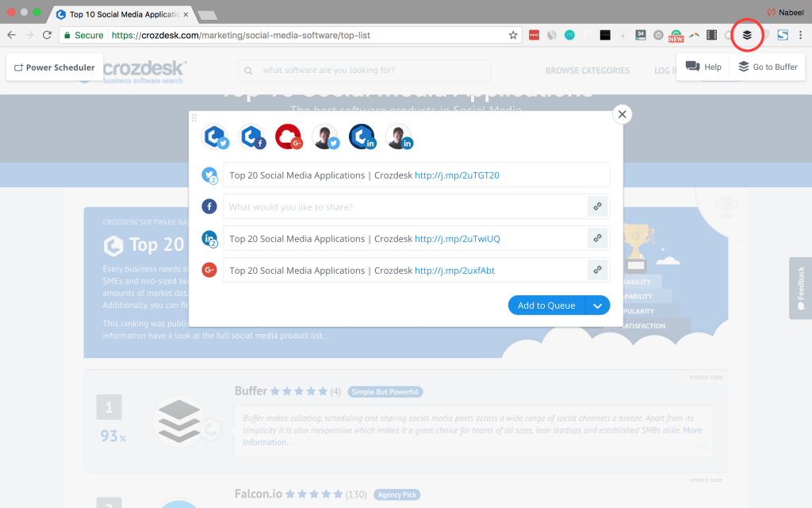Viewport: 812px width, 508px height.
Task: Toggle the red cloud Google+ profile avatar
Action: 289,137
